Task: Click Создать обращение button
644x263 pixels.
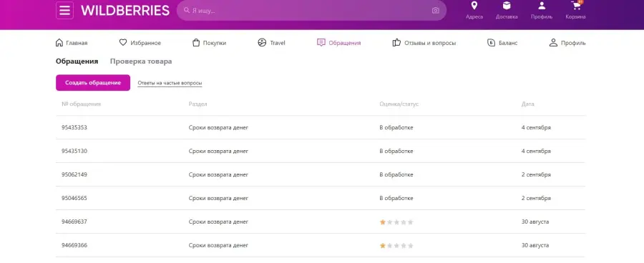Action: (93, 82)
